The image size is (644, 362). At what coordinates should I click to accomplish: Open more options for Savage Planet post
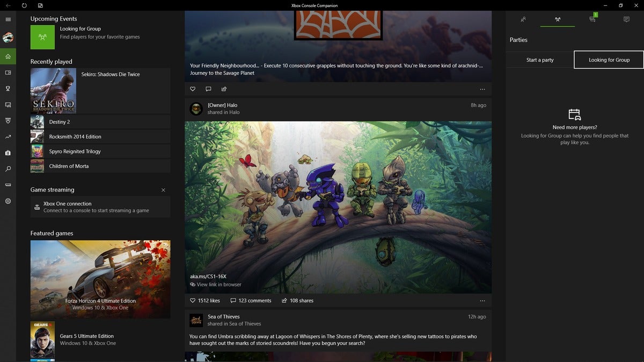[x=482, y=89]
